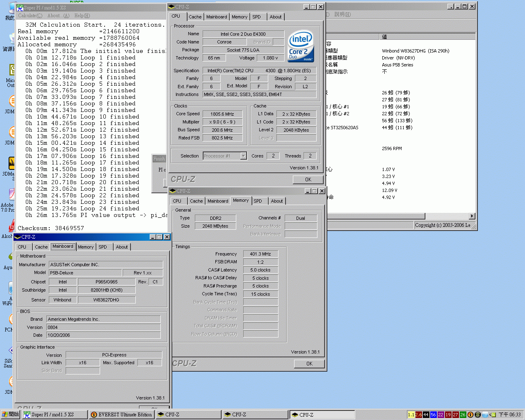Click yellow 1.1 tray sensor icon

[x=411, y=415]
